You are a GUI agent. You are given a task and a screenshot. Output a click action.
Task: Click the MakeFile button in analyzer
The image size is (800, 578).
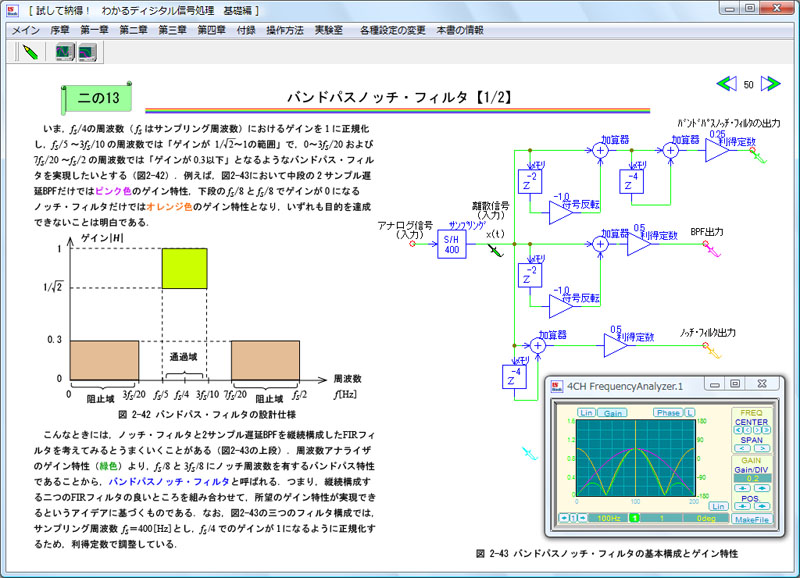point(750,520)
